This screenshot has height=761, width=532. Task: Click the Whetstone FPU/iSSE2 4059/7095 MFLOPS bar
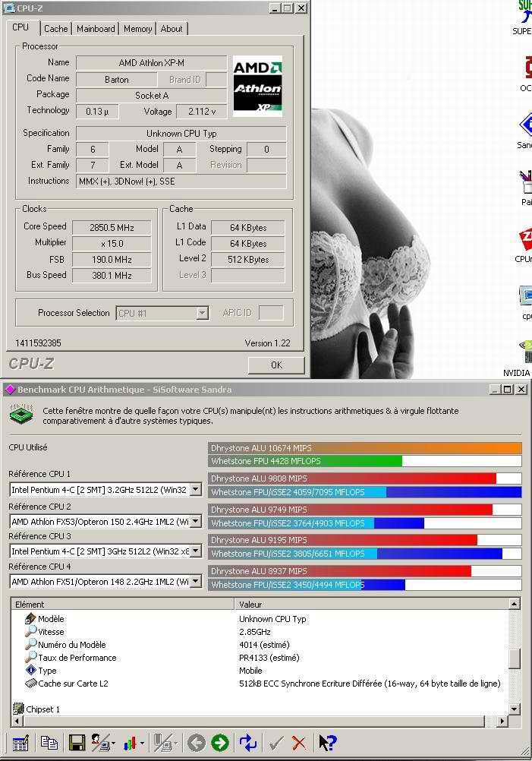pos(365,491)
